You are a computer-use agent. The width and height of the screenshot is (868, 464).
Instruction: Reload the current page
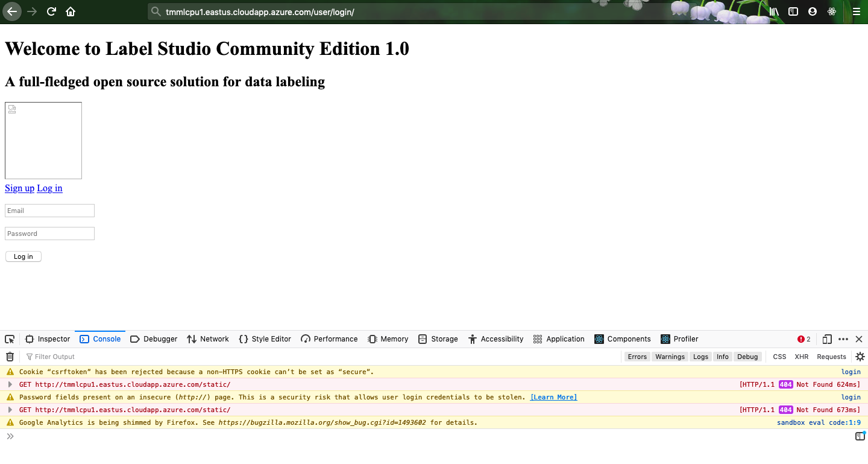(x=51, y=11)
